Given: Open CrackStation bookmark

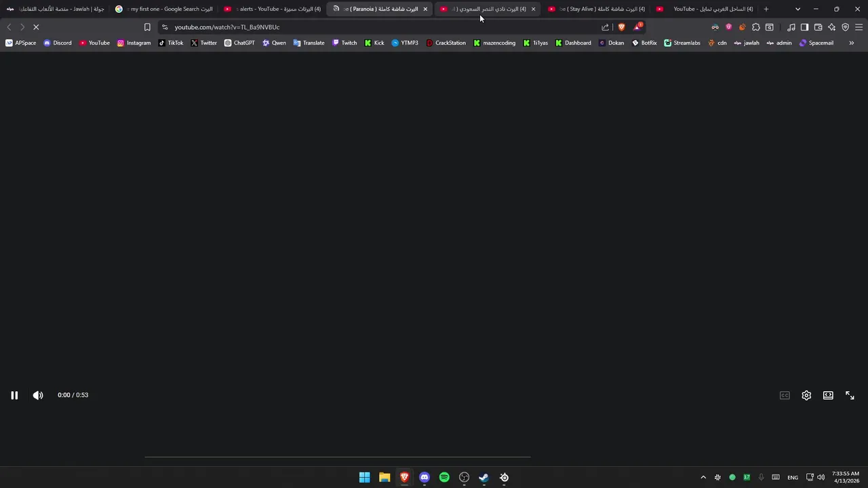Looking at the screenshot, I should tap(446, 43).
